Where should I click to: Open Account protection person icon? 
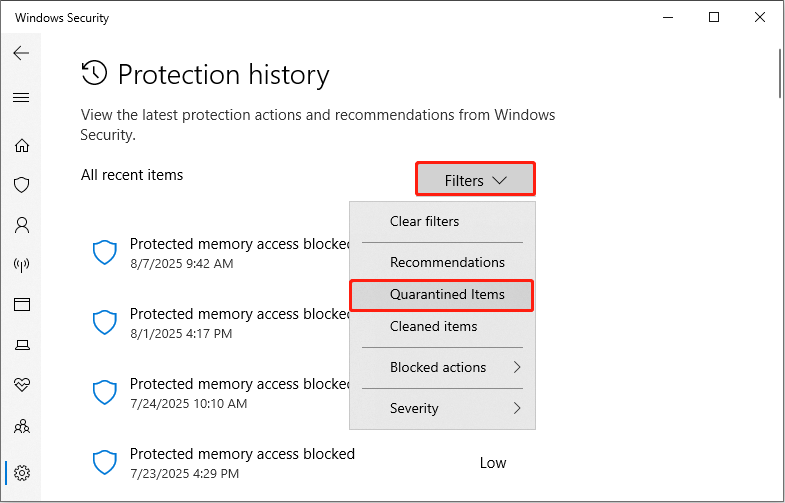(x=21, y=225)
